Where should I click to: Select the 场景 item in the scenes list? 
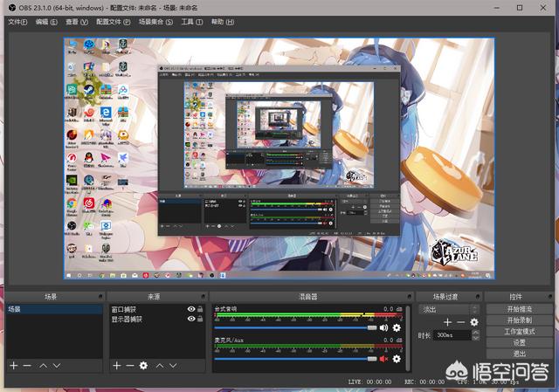click(54, 309)
